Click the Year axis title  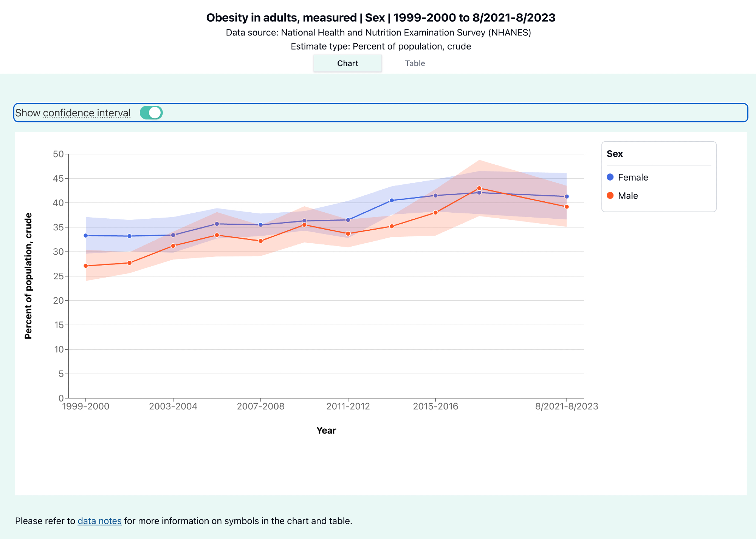click(326, 431)
